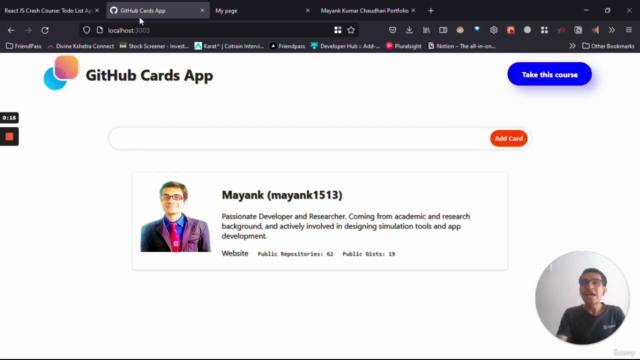Image resolution: width=640 pixels, height=360 pixels.
Task: Open the Stock Screener bookmark
Action: pos(154,46)
